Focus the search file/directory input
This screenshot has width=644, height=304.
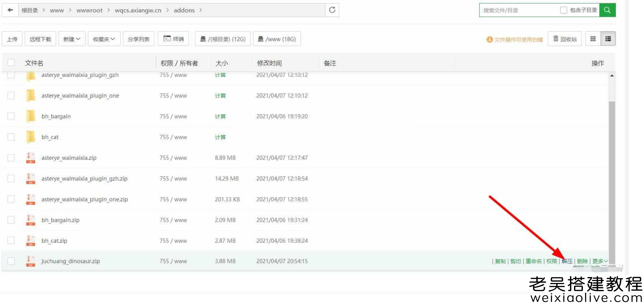[x=519, y=10]
